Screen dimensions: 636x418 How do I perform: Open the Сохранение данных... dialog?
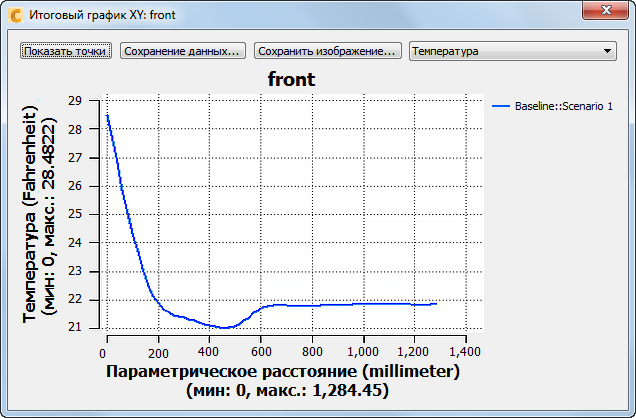point(183,51)
